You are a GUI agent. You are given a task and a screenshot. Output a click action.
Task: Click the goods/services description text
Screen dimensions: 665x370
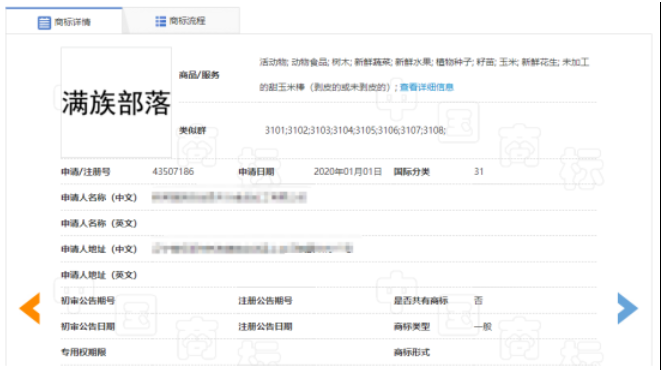point(424,75)
